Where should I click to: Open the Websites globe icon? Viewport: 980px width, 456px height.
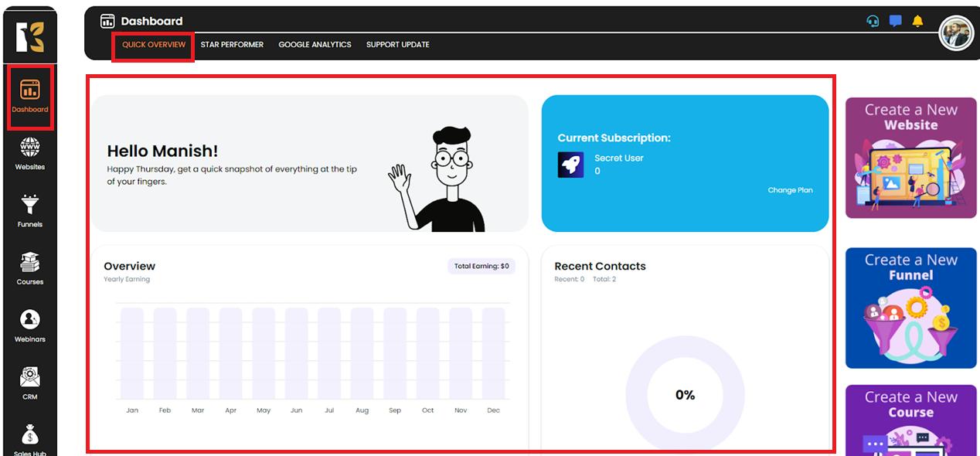[30, 148]
